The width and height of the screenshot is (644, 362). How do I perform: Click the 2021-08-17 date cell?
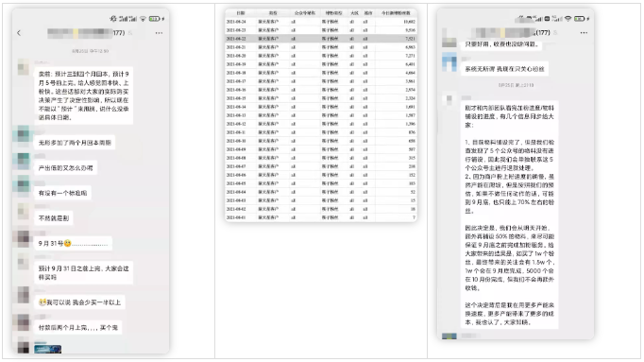click(236, 81)
